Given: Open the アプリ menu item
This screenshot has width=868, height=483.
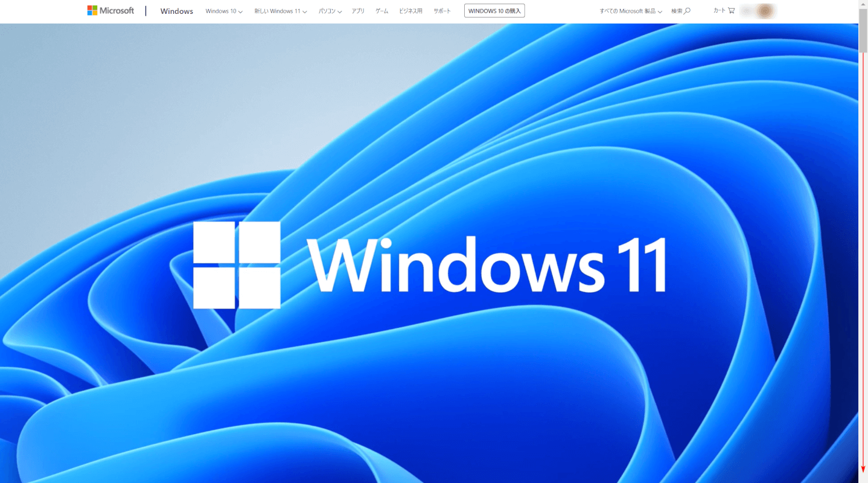Looking at the screenshot, I should pyautogui.click(x=358, y=11).
